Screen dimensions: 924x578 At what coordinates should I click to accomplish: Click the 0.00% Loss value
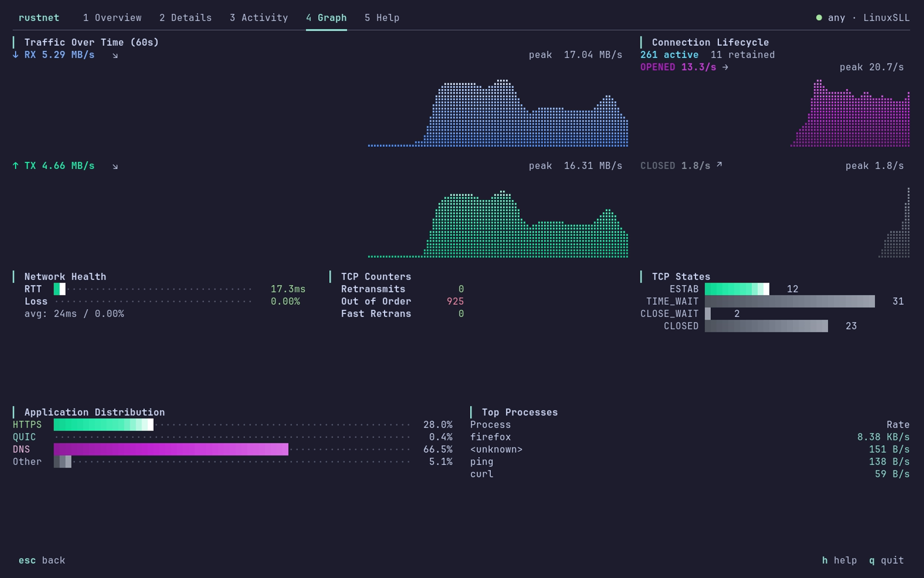(x=285, y=302)
